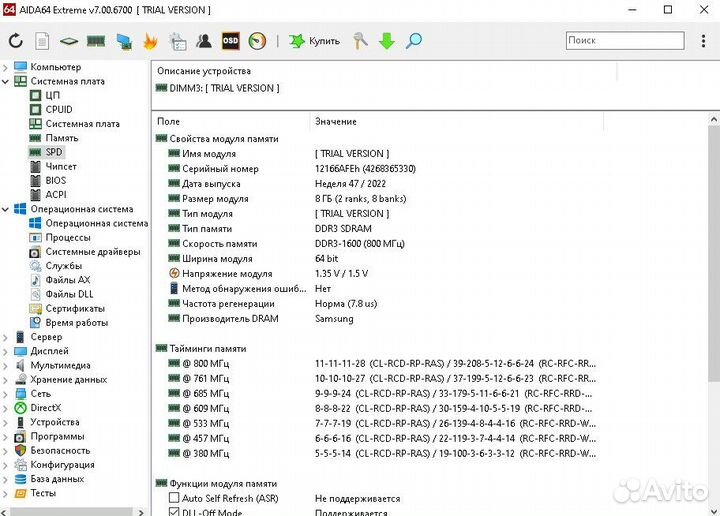The image size is (720, 516).
Task: Expand the Сеть tree node
Action: pyautogui.click(x=6, y=394)
